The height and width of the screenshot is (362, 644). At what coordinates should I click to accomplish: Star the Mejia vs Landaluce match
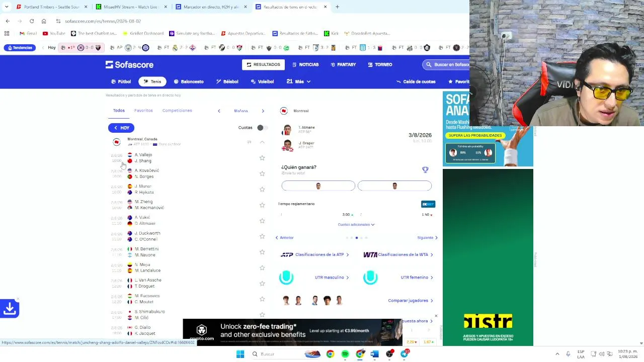(262, 267)
